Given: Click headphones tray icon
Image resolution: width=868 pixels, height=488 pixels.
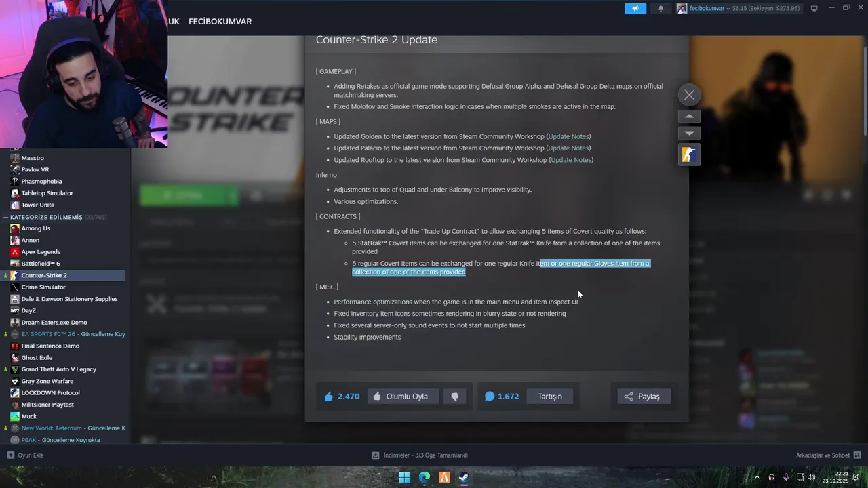Looking at the screenshot, I should tap(772, 477).
